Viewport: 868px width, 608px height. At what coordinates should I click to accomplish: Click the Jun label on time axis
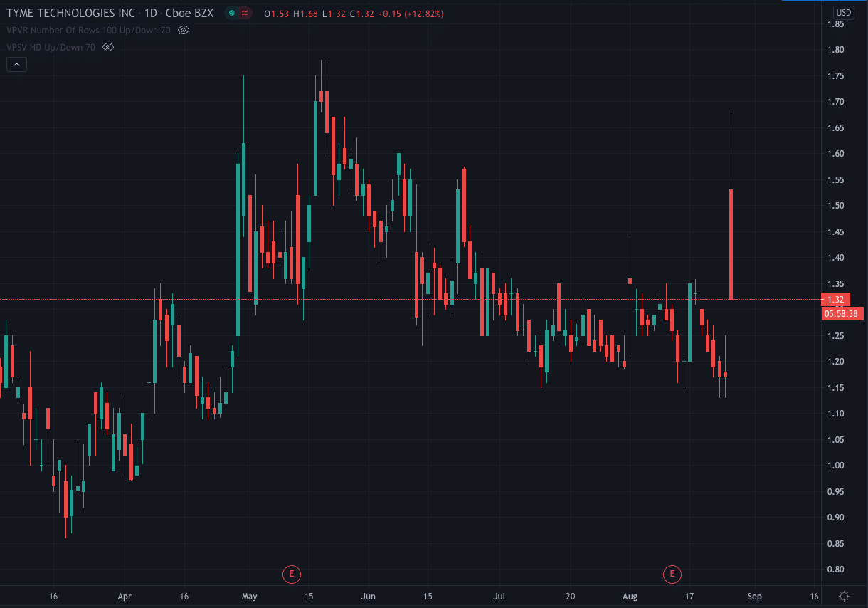369,596
